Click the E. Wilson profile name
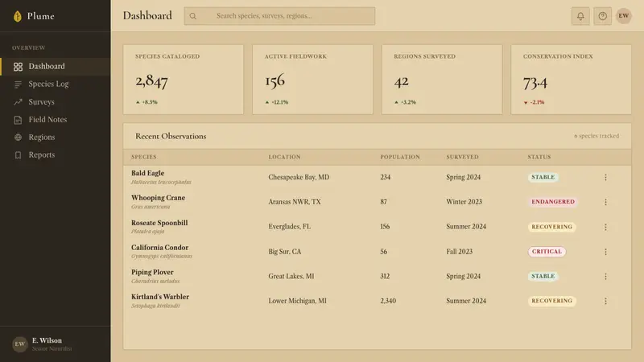Image resolution: width=644 pixels, height=362 pixels. tap(47, 340)
